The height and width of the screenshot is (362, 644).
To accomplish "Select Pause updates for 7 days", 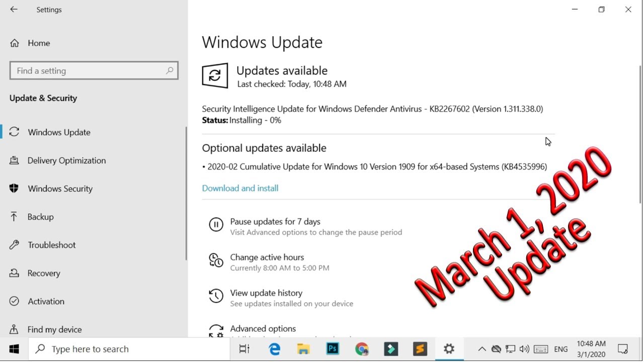I will point(275,222).
